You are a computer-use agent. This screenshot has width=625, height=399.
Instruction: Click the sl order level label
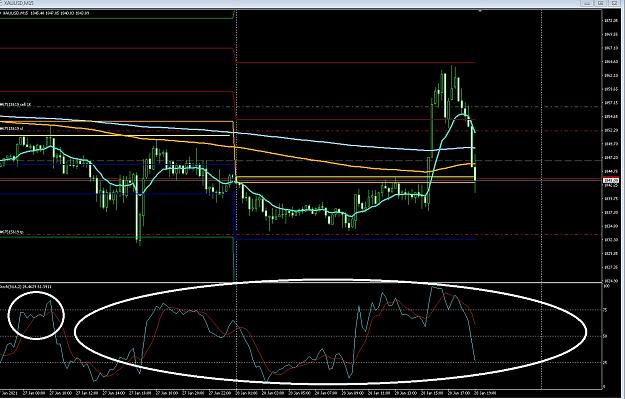[12, 129]
